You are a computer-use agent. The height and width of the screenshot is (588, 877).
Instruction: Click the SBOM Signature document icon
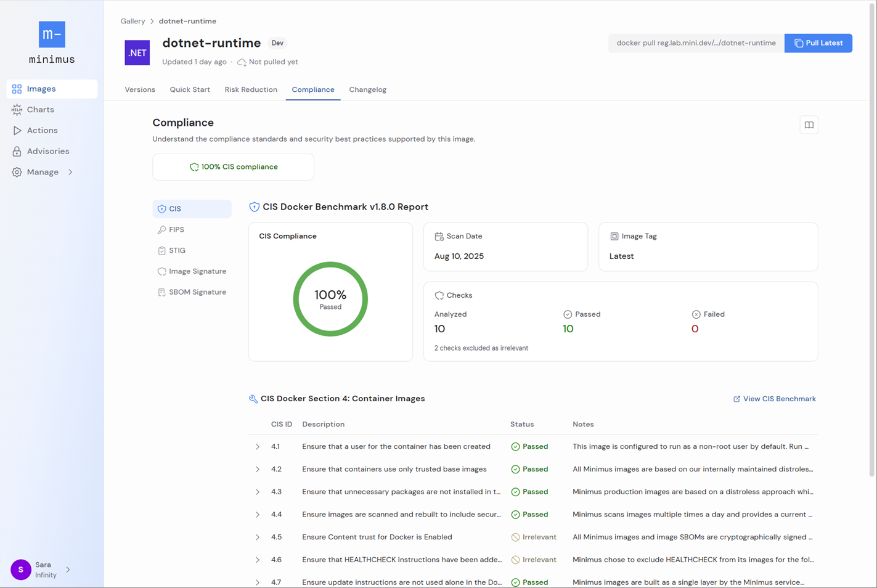161,292
